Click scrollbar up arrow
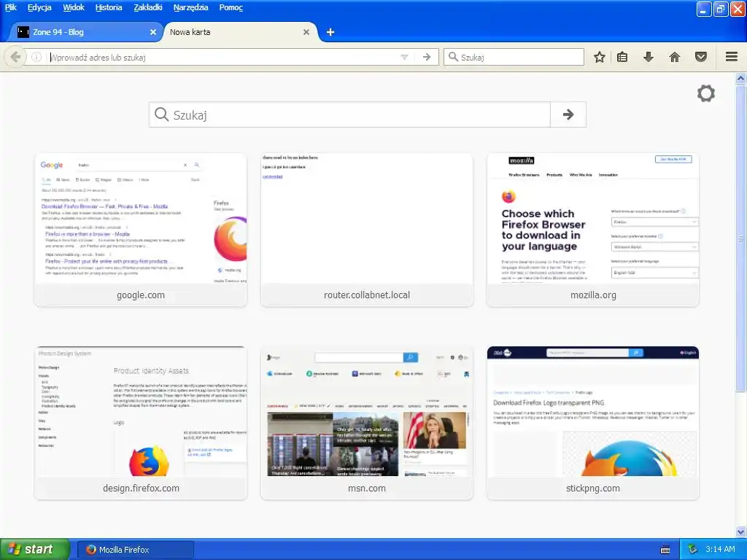The height and width of the screenshot is (560, 747). 741,78
